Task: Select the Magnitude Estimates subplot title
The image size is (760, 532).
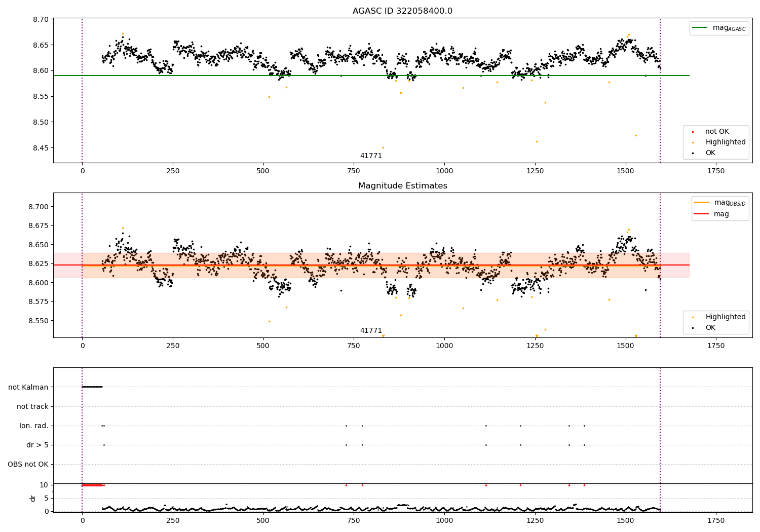Action: pos(402,186)
